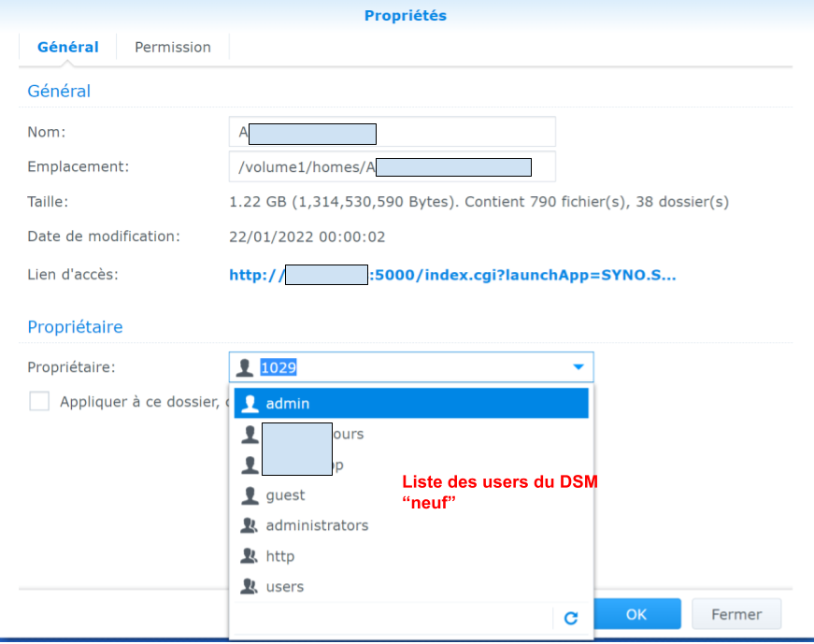Enable the "Appliquer à ce dossier" checkbox

click(39, 402)
